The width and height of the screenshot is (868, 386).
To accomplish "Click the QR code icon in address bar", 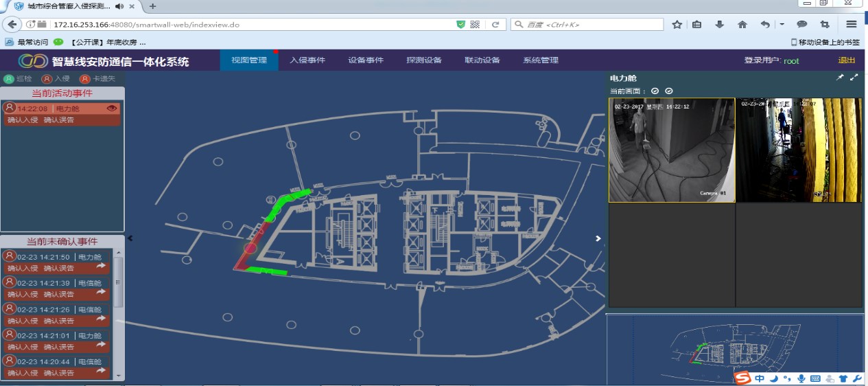I will click(475, 25).
